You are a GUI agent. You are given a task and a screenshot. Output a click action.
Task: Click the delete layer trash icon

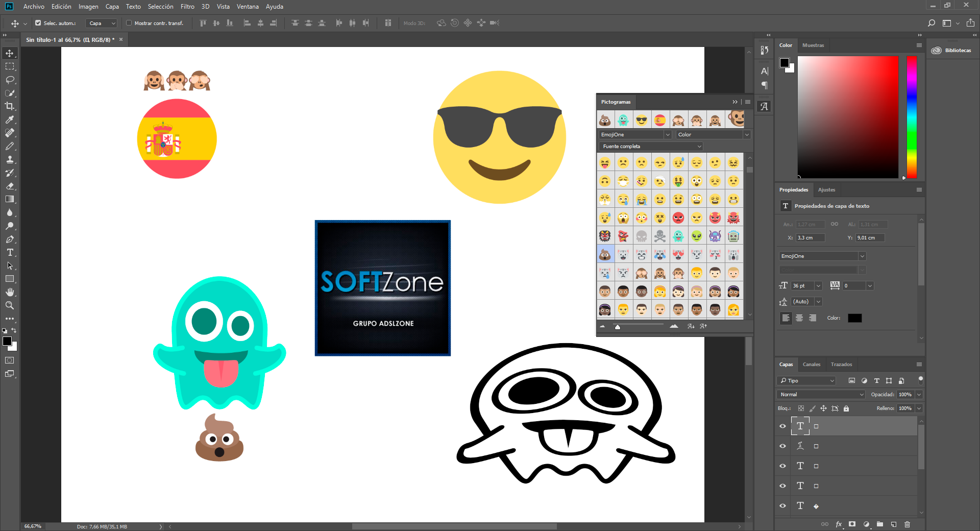pos(907,524)
